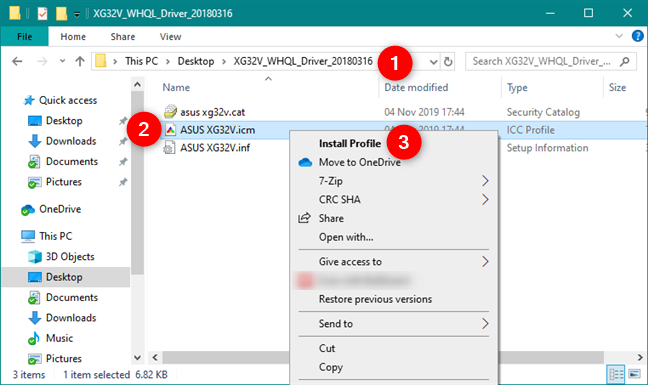Click the navigation pane scroll down arrow
The width and height of the screenshot is (648, 385).
point(138,358)
